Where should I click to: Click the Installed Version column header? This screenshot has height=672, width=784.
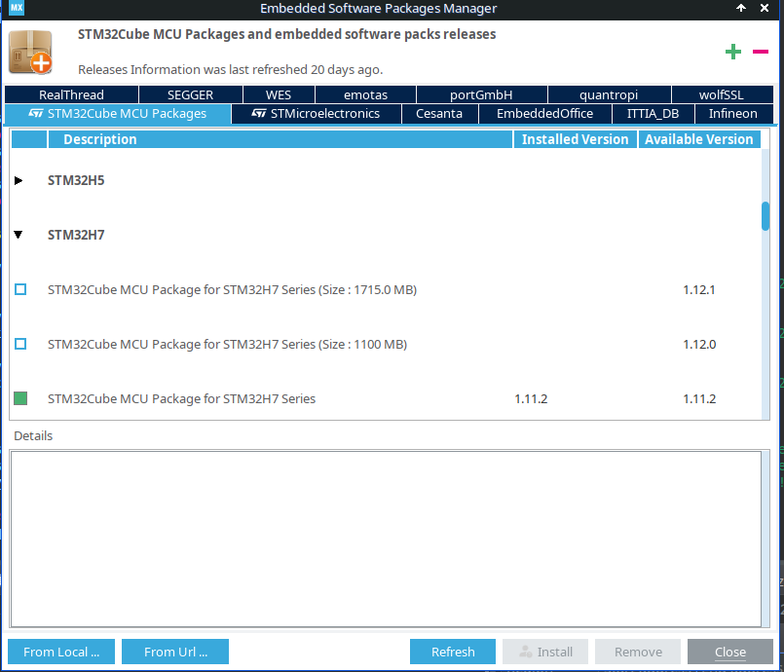(x=576, y=139)
